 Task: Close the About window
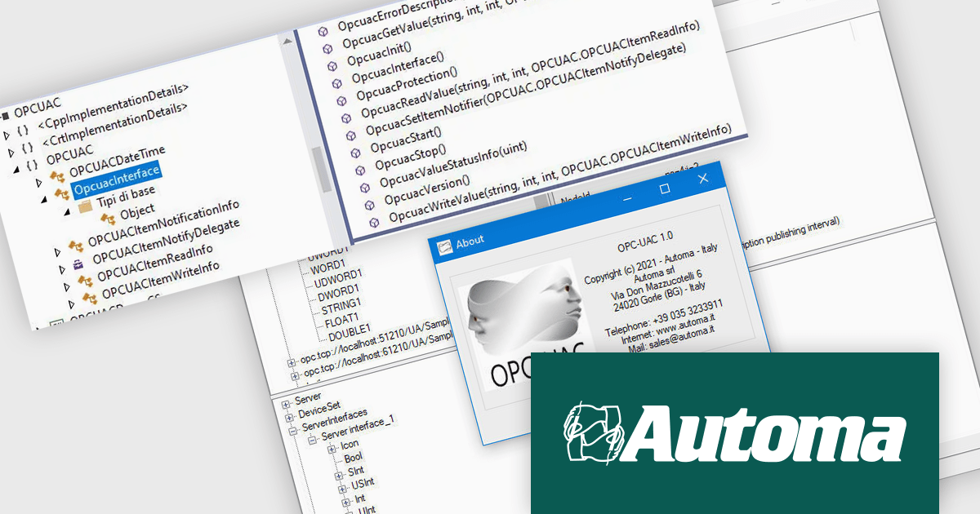click(703, 178)
